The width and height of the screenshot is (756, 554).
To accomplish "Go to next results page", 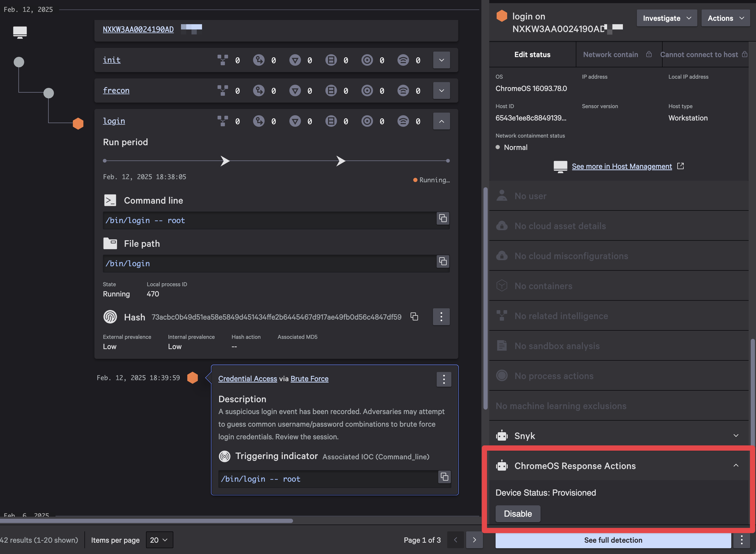I will pyautogui.click(x=474, y=540).
